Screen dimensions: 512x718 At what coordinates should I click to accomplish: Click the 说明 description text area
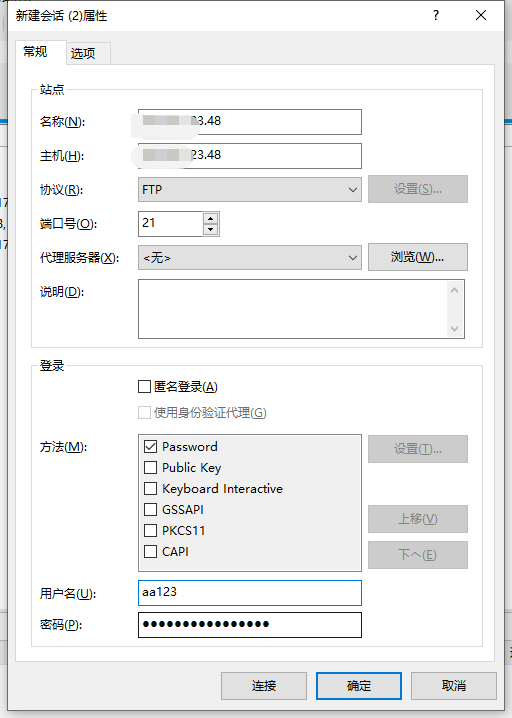[293, 309]
